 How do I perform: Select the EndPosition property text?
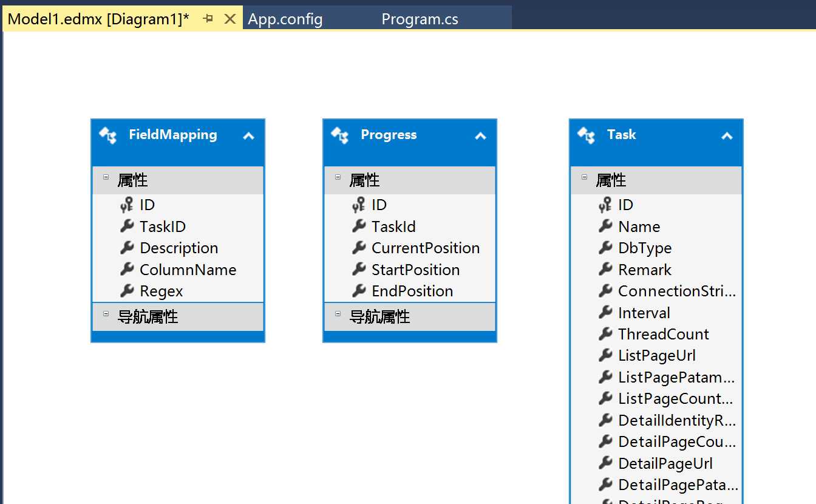click(412, 291)
